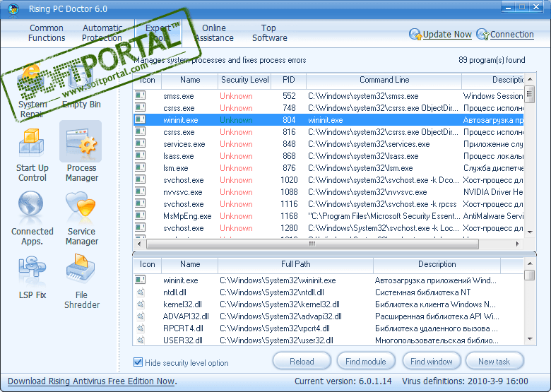Click the module icon beside kernel32.dll
The image size is (551, 392).
141,304
